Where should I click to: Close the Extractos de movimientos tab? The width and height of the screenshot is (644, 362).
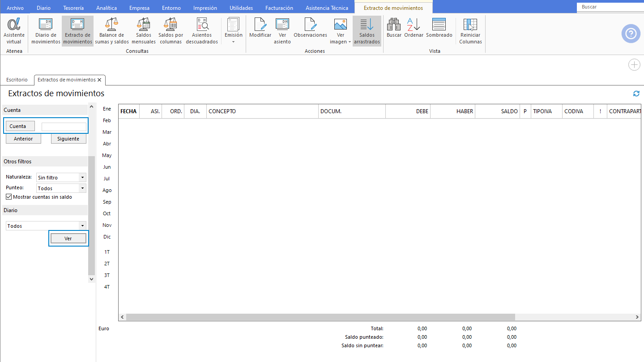pos(99,80)
